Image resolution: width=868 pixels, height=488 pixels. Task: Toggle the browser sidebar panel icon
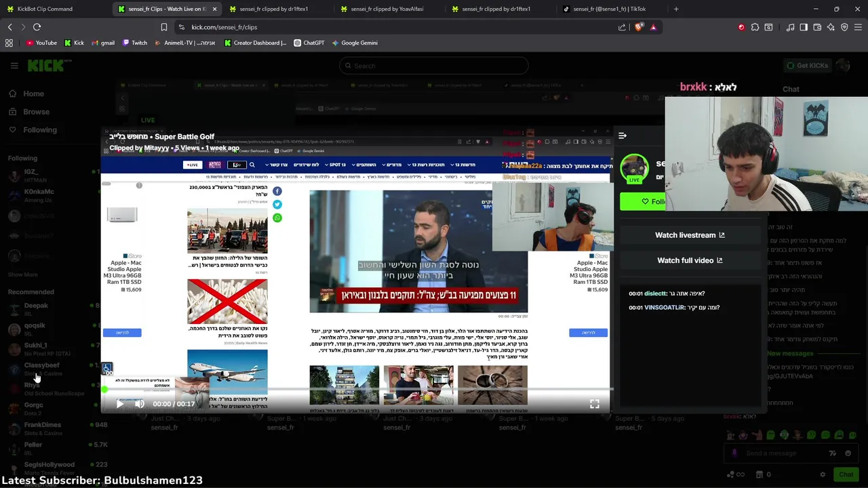point(804,27)
